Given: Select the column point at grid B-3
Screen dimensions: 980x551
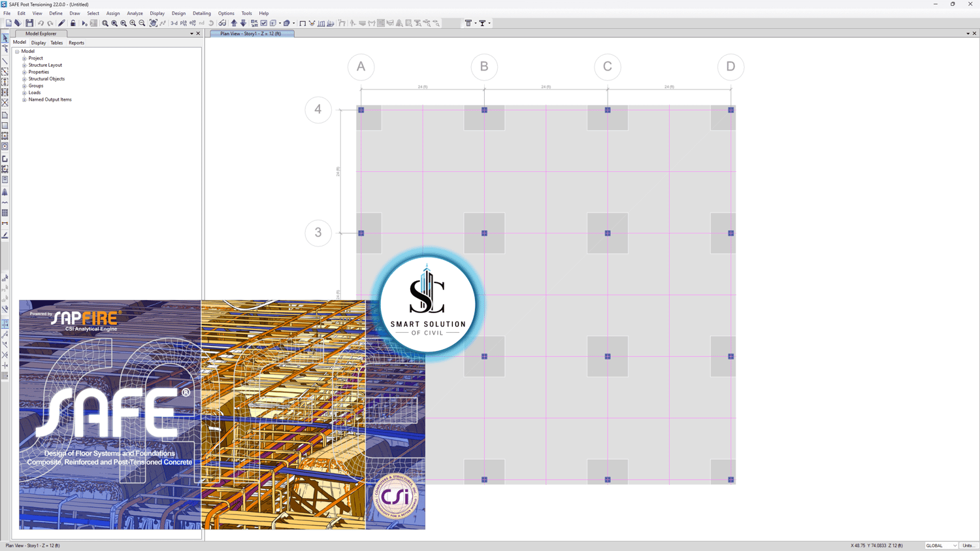Looking at the screenshot, I should 484,233.
